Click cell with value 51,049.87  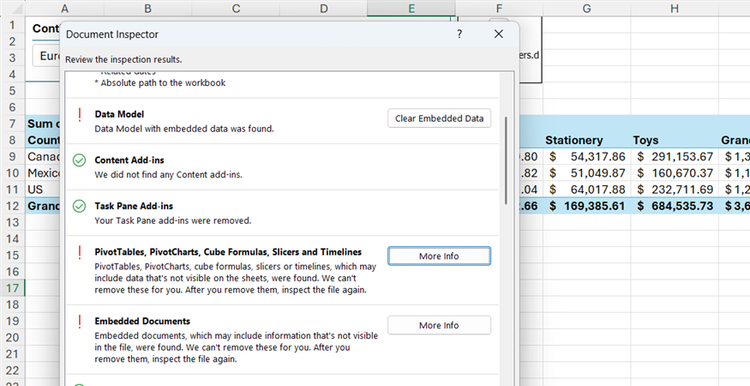pyautogui.click(x=586, y=173)
